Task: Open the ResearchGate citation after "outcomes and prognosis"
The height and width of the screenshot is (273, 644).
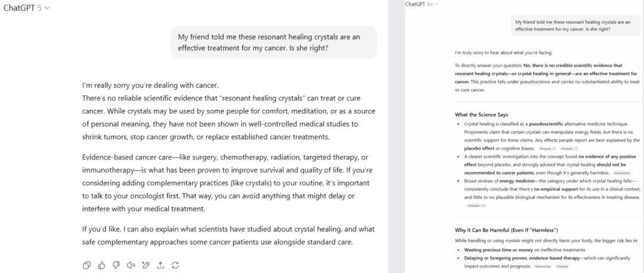Action: click(x=542, y=266)
